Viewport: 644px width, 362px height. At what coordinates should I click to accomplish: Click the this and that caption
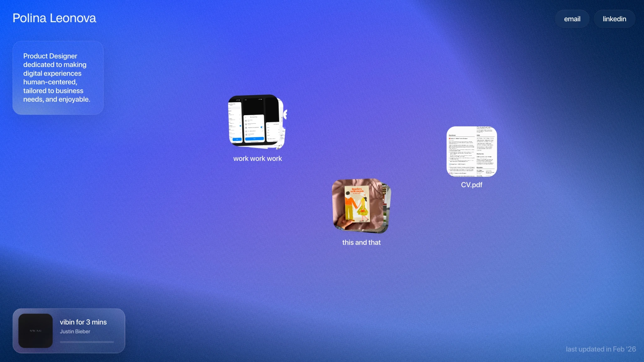(x=361, y=242)
